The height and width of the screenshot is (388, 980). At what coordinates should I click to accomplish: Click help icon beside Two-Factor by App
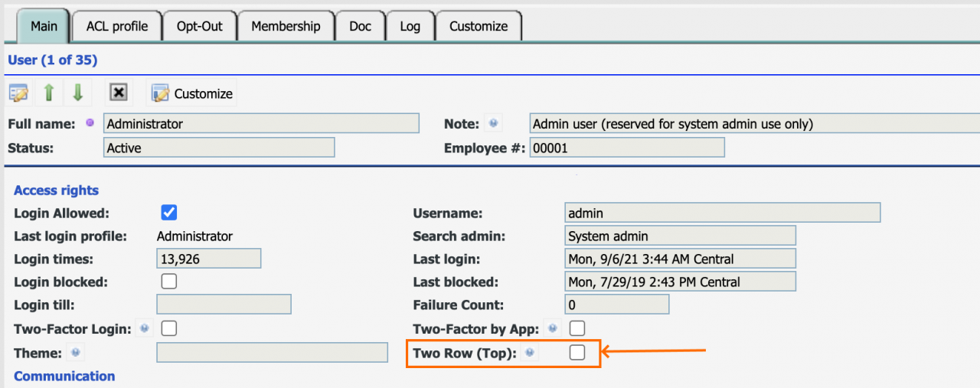pyautogui.click(x=551, y=328)
